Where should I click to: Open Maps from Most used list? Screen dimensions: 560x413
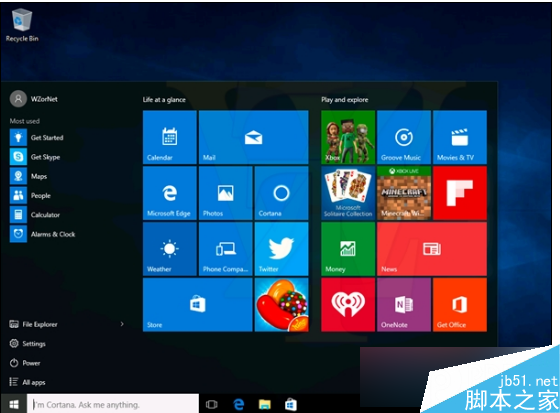[29, 176]
